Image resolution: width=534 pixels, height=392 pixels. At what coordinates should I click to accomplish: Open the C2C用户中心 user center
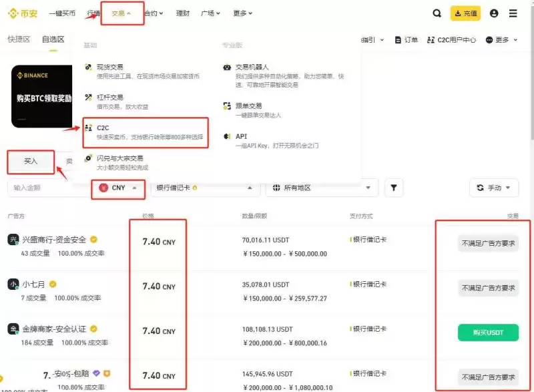pos(454,40)
